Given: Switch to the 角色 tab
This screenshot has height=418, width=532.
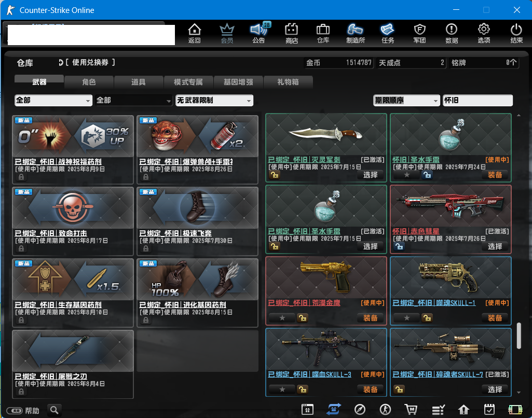Looking at the screenshot, I should [89, 82].
